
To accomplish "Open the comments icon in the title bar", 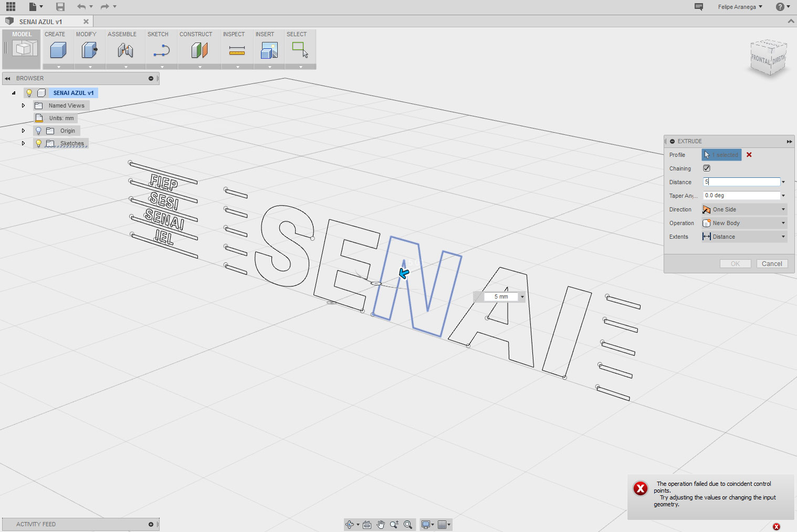I will pos(699,7).
